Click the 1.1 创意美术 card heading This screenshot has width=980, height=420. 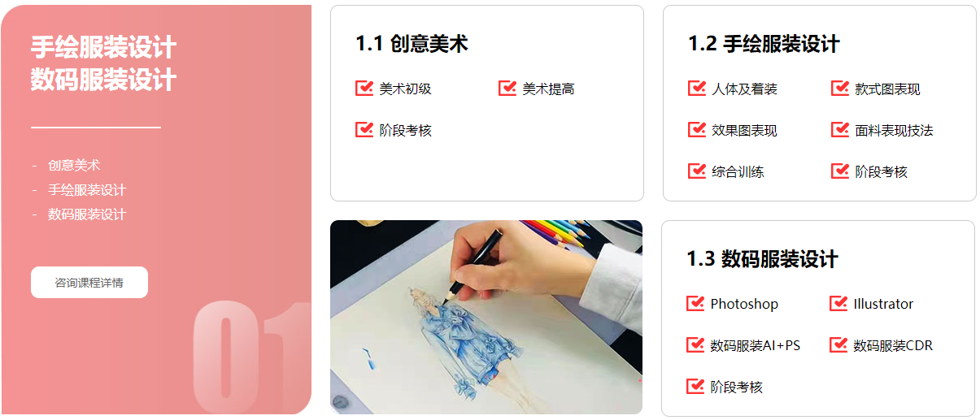(412, 43)
